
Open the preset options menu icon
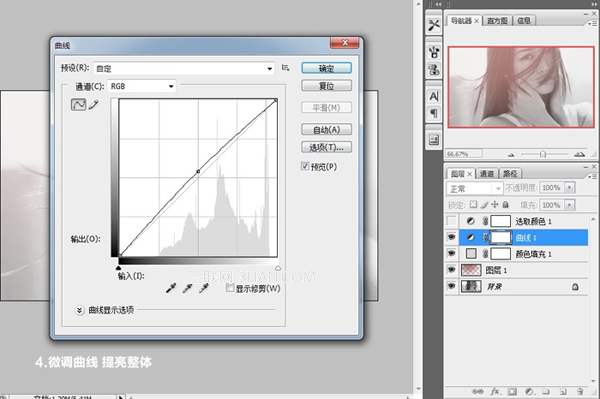coord(285,68)
